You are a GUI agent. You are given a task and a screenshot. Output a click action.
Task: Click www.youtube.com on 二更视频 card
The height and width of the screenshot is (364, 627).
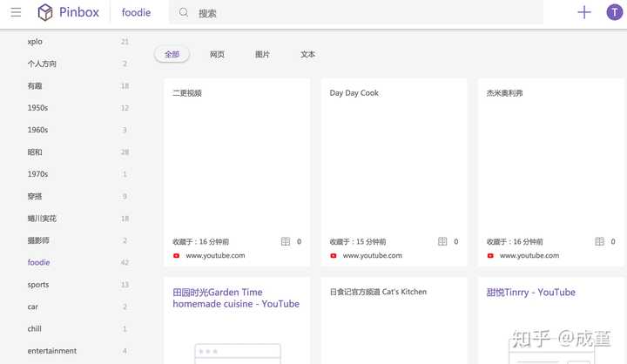tap(216, 256)
